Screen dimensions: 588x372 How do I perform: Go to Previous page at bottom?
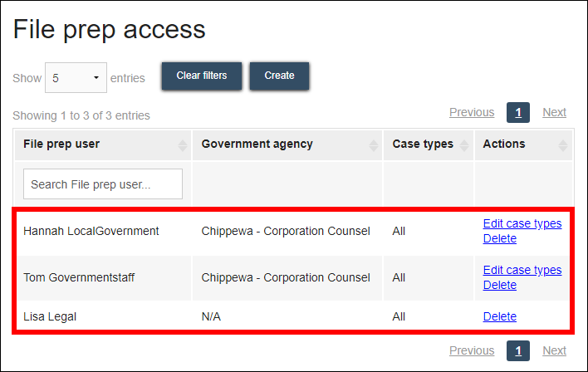point(471,350)
